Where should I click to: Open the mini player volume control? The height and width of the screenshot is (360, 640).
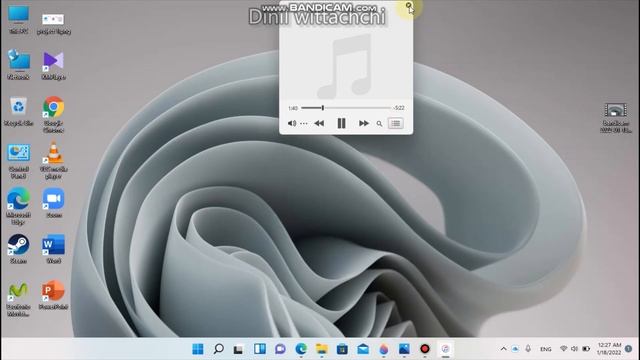(x=291, y=123)
